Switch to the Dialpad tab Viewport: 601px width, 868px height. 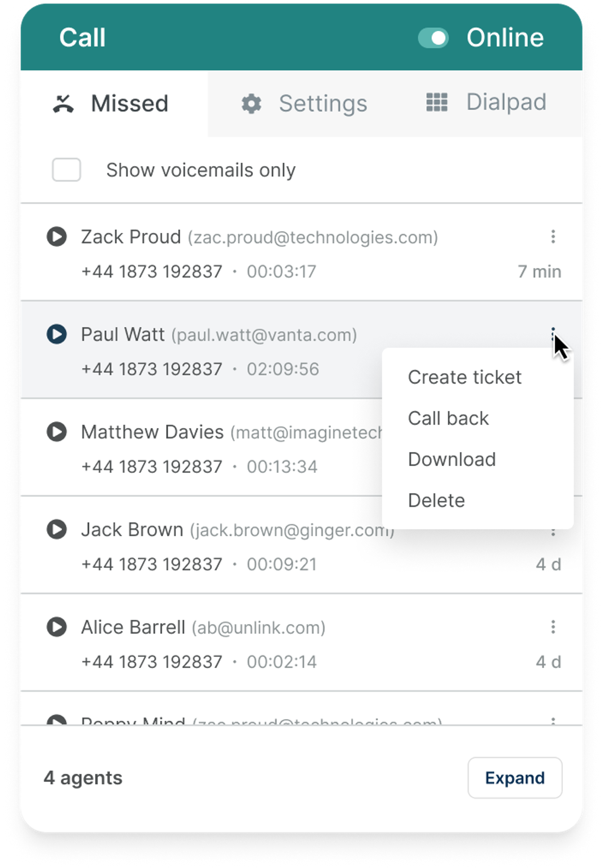click(487, 103)
